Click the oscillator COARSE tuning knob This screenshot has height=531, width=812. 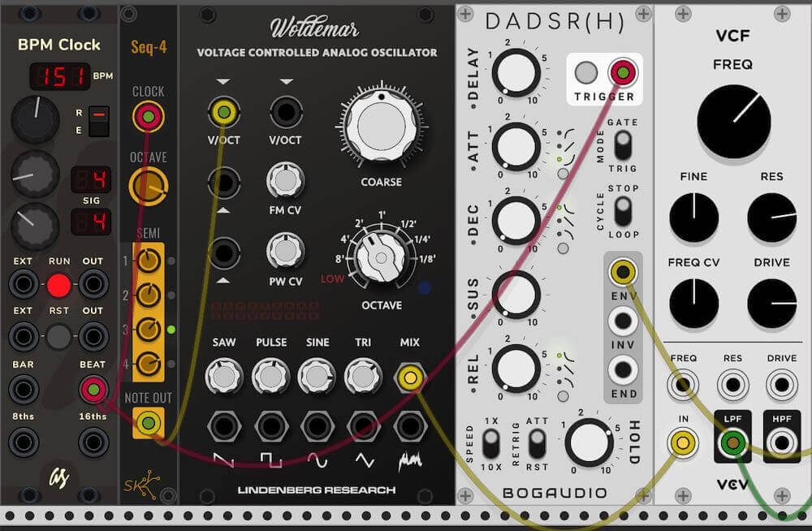(x=382, y=126)
